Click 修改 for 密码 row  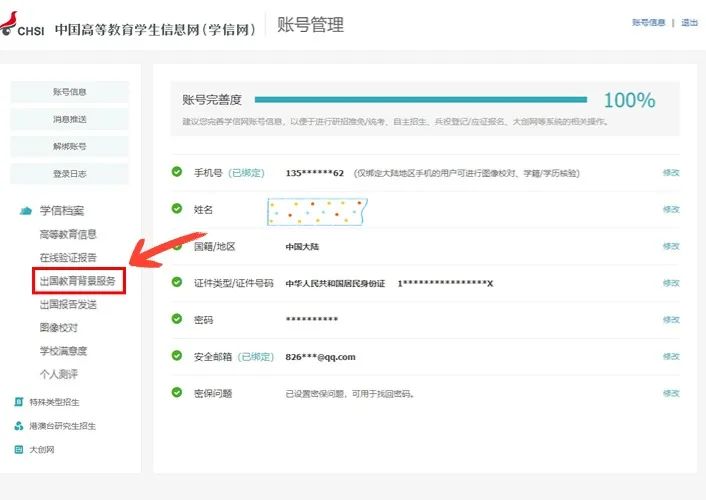click(x=671, y=320)
